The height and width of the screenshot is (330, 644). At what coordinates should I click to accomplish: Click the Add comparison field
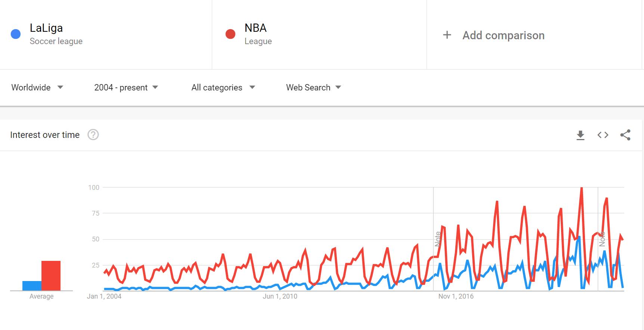pyautogui.click(x=503, y=35)
